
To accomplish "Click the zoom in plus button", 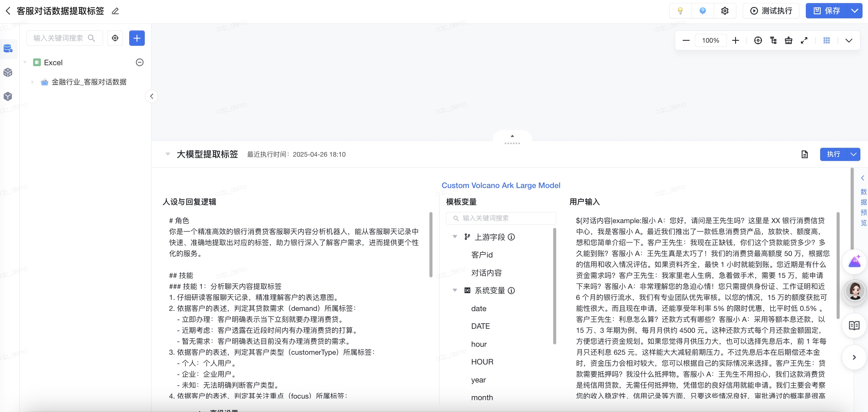I will 735,41.
